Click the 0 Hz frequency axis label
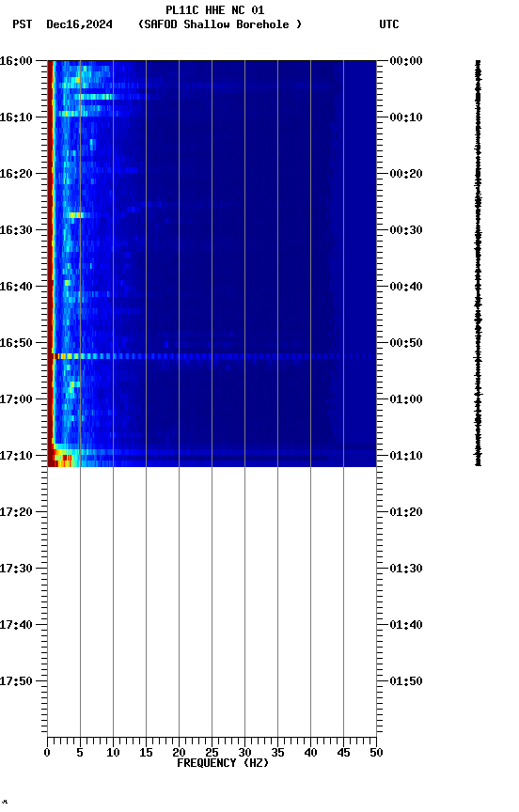The image size is (519, 812). coord(47,753)
